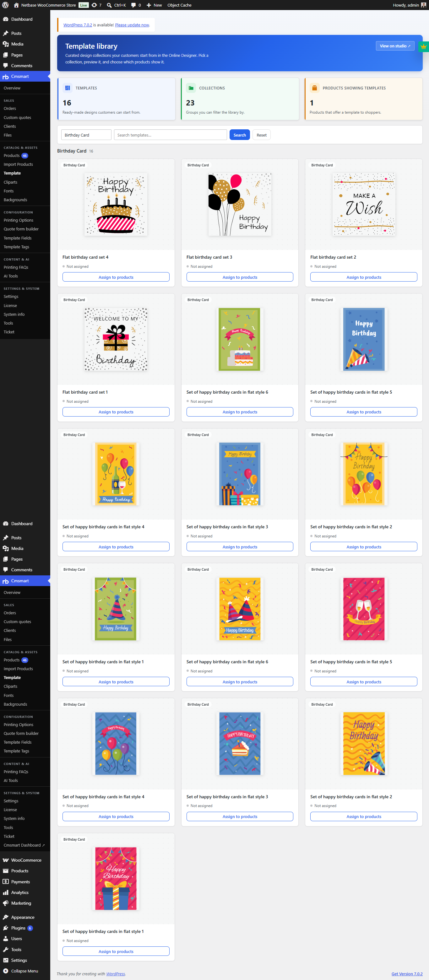The width and height of the screenshot is (429, 980).
Task: Click the comments bubble icon showing 0
Action: [133, 5]
